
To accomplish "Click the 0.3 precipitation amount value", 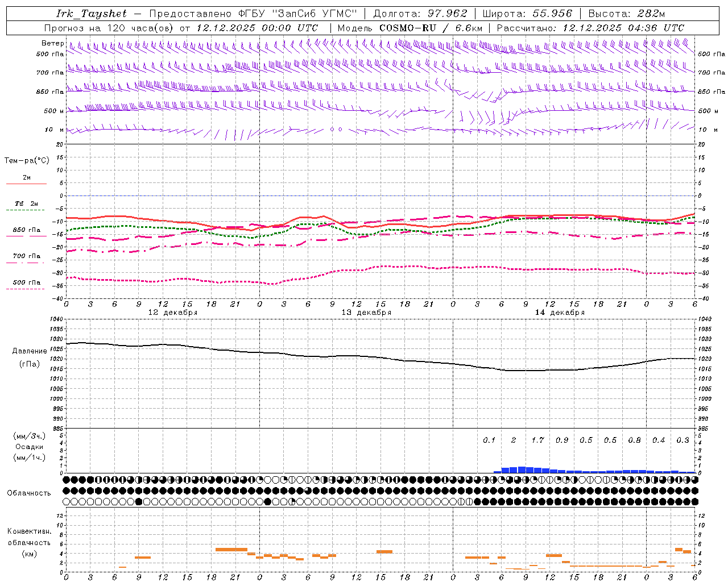I will pyautogui.click(x=682, y=440).
